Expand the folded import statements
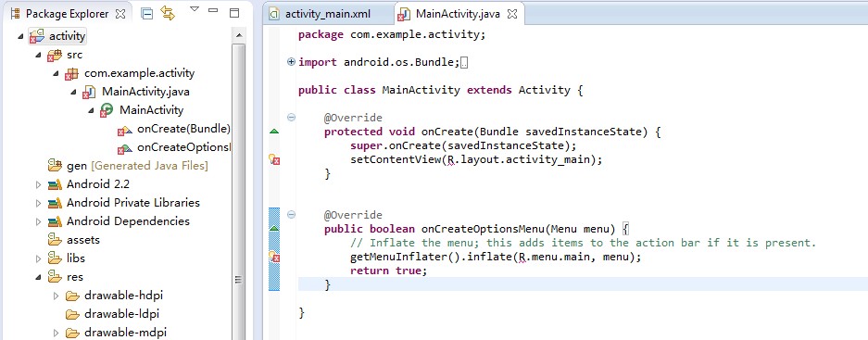 tap(291, 62)
